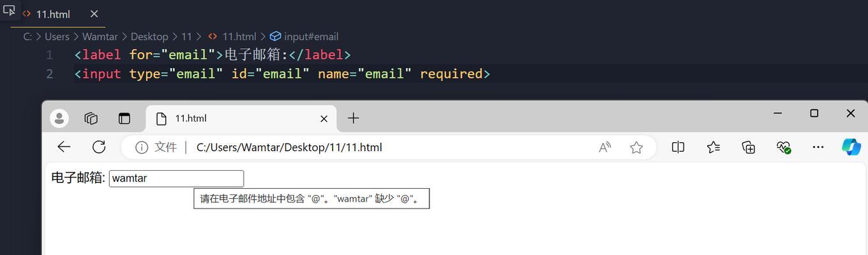Click the email input field
The width and height of the screenshot is (868, 255).
click(x=176, y=178)
